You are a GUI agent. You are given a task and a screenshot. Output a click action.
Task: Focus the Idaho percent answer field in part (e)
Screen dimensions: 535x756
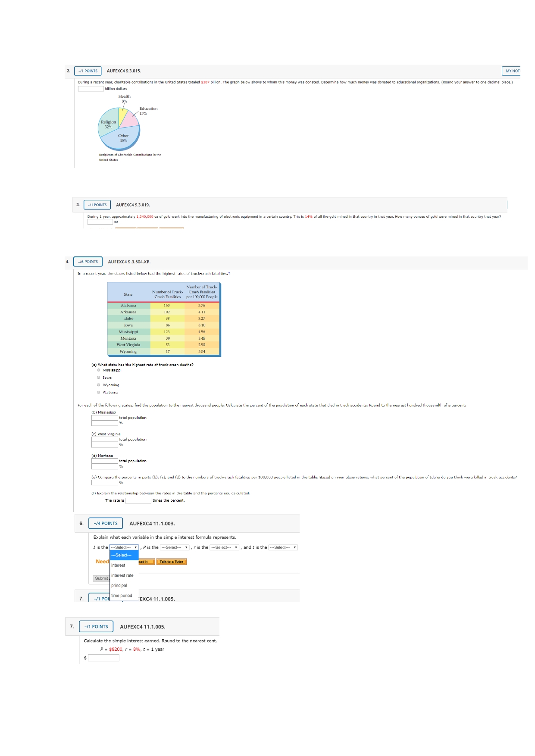[105, 483]
